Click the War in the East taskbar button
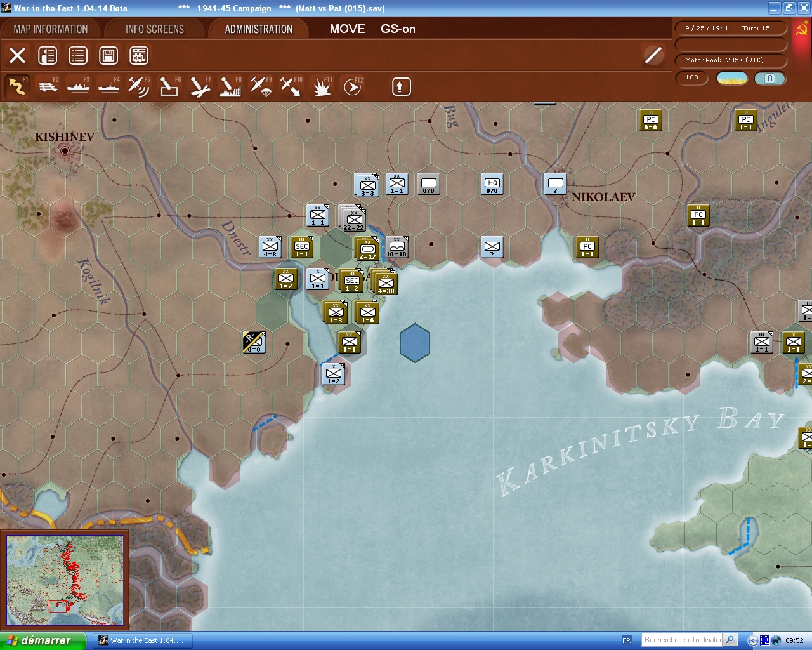Image resolution: width=812 pixels, height=650 pixels. click(141, 640)
